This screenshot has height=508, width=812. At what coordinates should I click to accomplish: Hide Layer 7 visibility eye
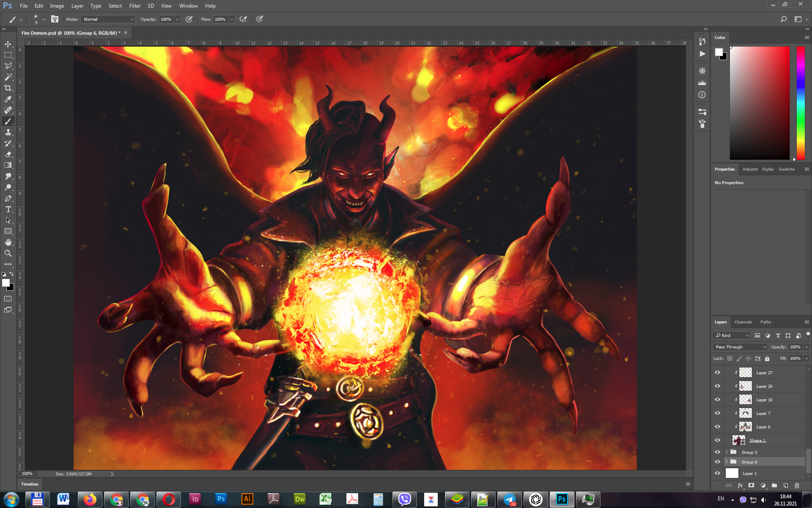[717, 413]
